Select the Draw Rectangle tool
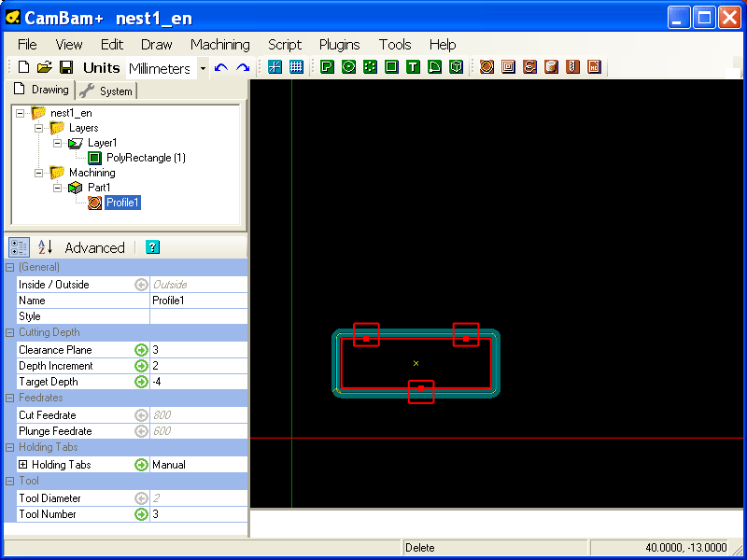 391,67
